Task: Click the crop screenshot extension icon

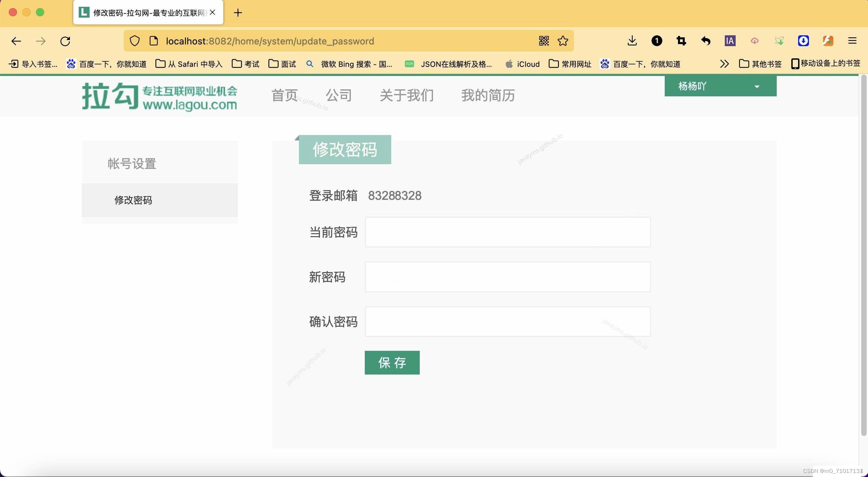Action: 681,41
